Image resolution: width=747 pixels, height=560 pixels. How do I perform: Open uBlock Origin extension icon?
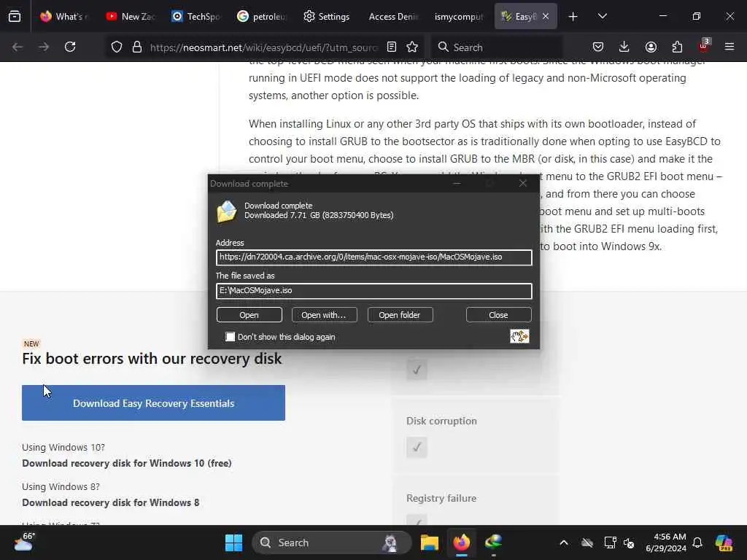click(x=704, y=46)
